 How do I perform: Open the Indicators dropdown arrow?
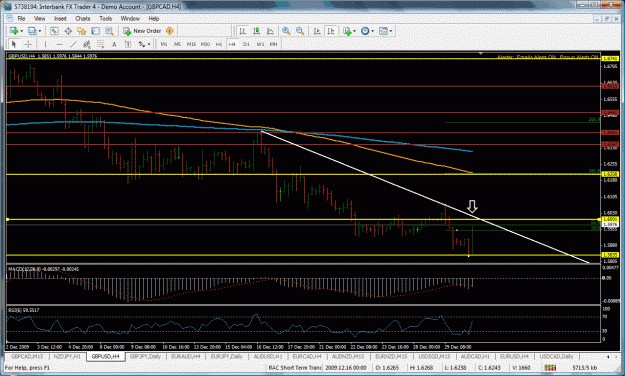(354, 31)
